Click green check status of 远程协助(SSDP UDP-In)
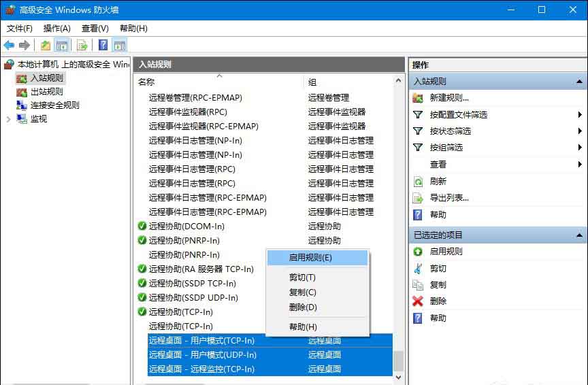The image size is (588, 385). (x=142, y=298)
